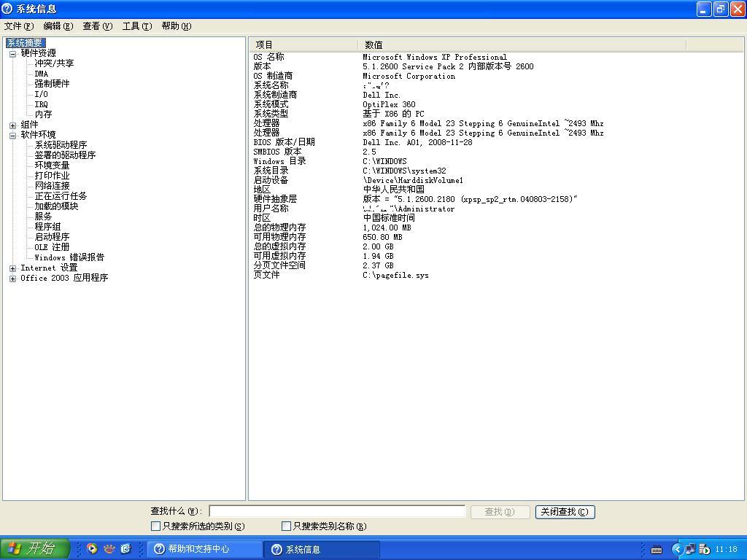Viewport: 747px width, 560px height.
Task: Select 强制硬件 in the tree
Action: coord(52,84)
